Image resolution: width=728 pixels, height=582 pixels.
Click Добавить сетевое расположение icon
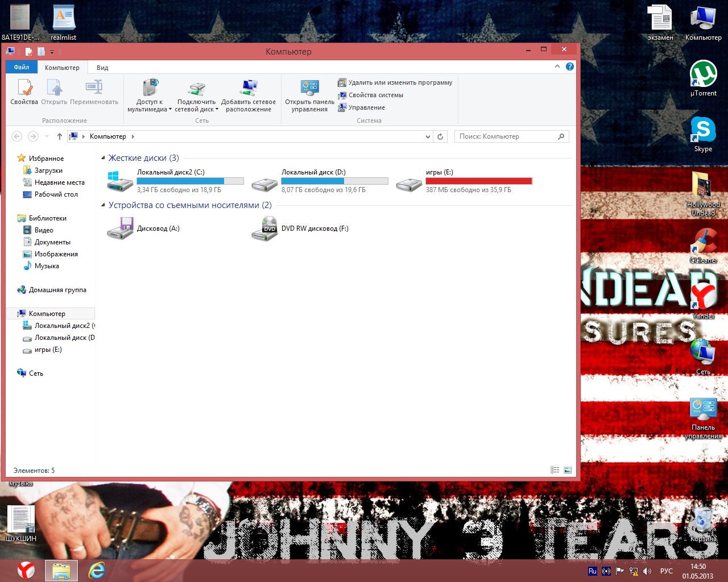click(x=249, y=88)
